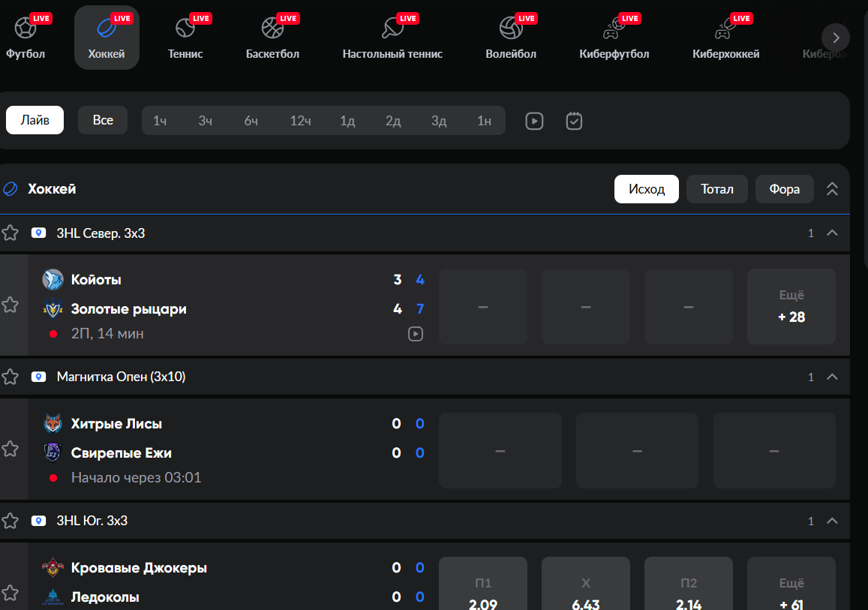Image resolution: width=868 pixels, height=610 pixels.
Task: Open Ещё +28 more markets
Action: (x=791, y=307)
